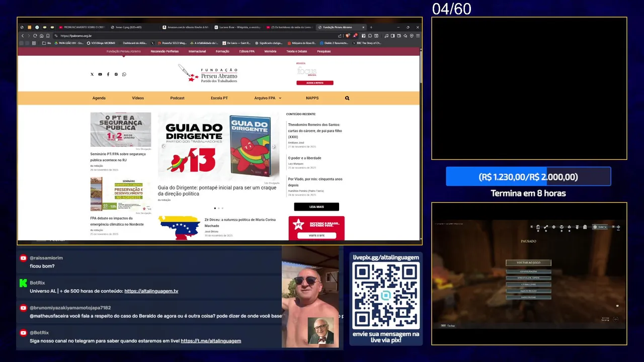Open the X social link on the site

tap(92, 74)
